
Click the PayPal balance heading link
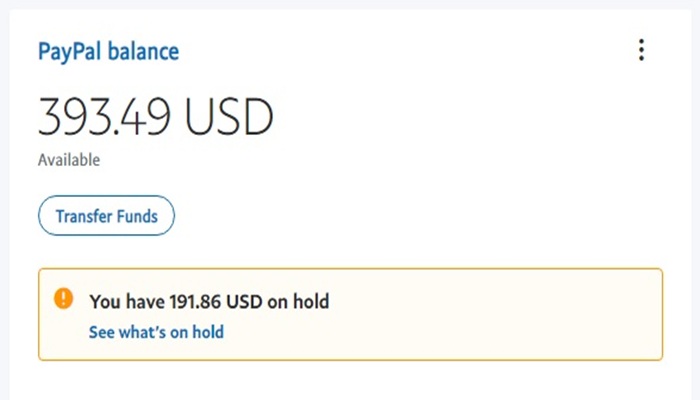[108, 51]
